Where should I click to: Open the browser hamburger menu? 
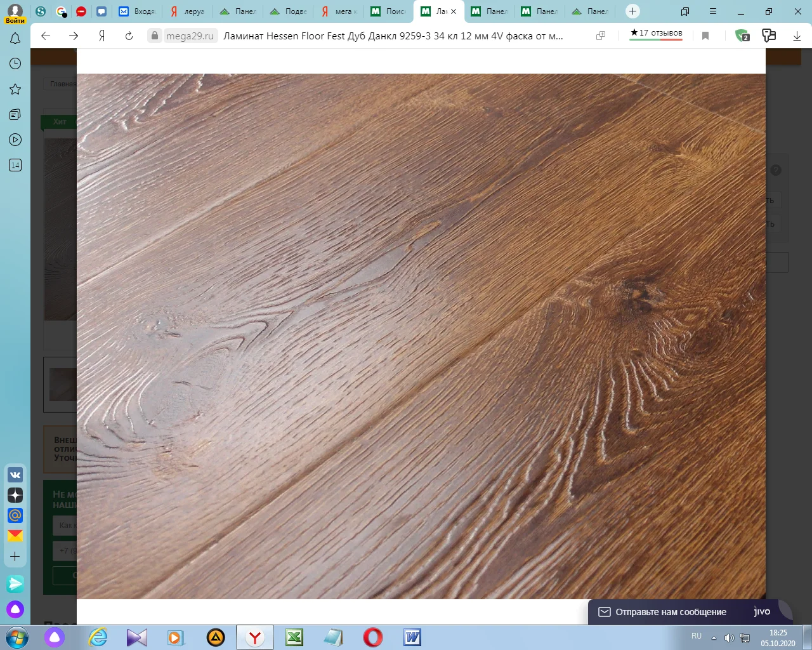(x=713, y=11)
